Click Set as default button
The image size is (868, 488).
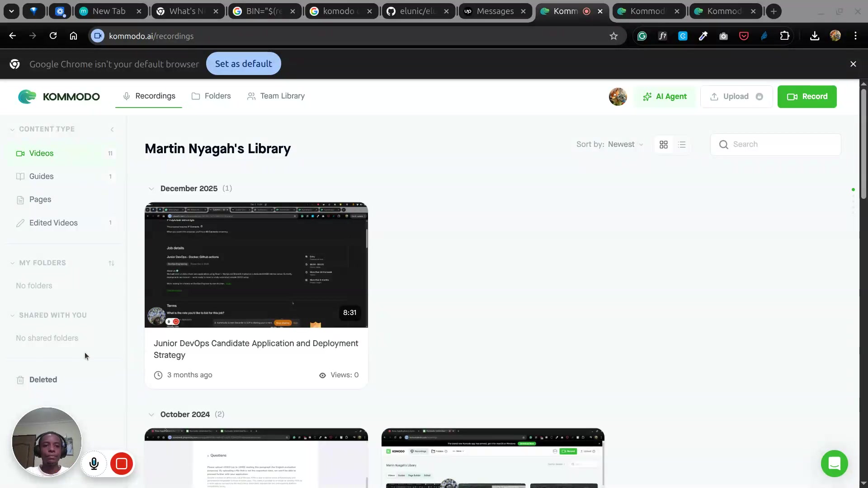tap(243, 64)
